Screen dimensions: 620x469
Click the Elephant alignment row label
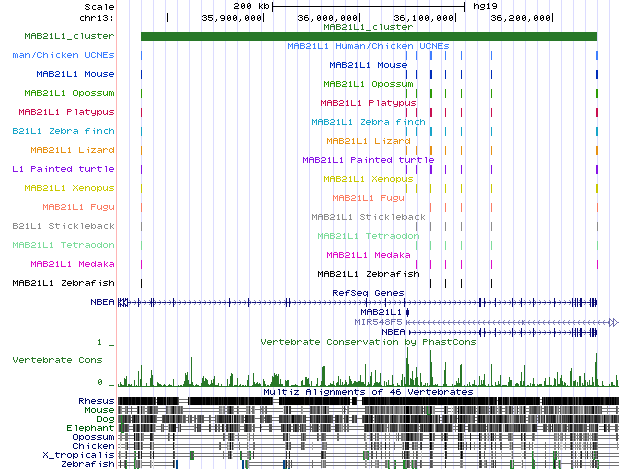click(x=92, y=428)
